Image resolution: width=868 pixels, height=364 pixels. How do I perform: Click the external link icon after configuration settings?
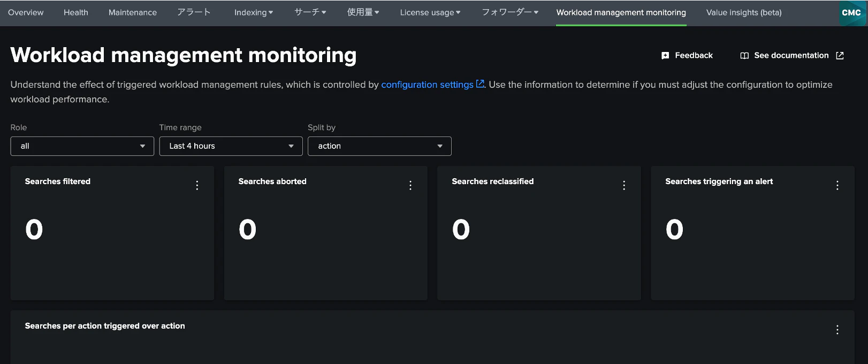coord(480,84)
